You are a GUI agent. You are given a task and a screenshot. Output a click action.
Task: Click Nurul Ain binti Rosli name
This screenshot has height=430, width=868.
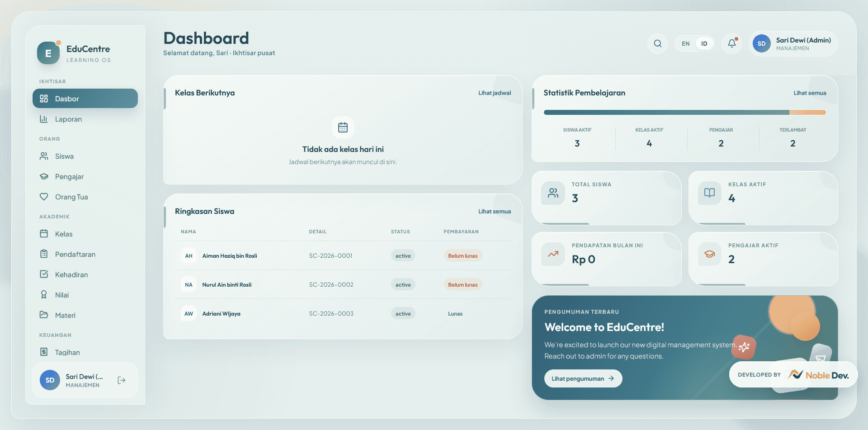227,284
